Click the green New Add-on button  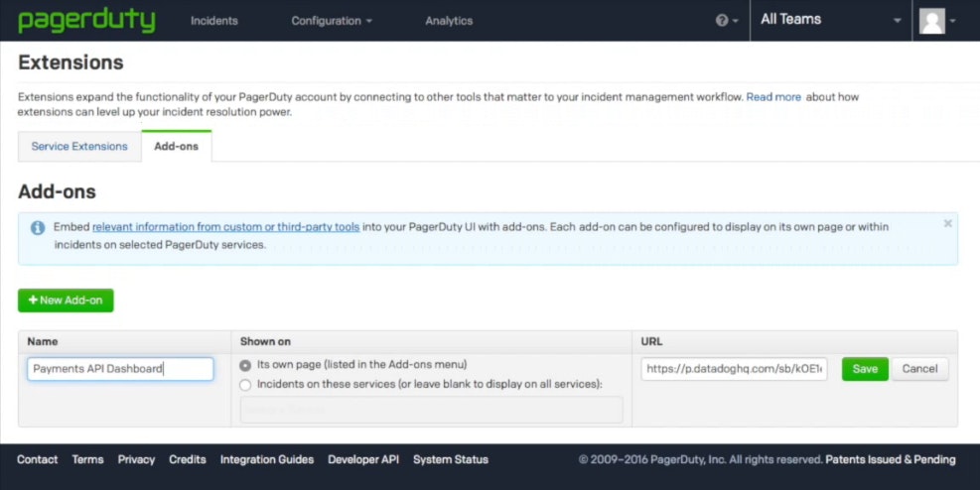point(66,301)
